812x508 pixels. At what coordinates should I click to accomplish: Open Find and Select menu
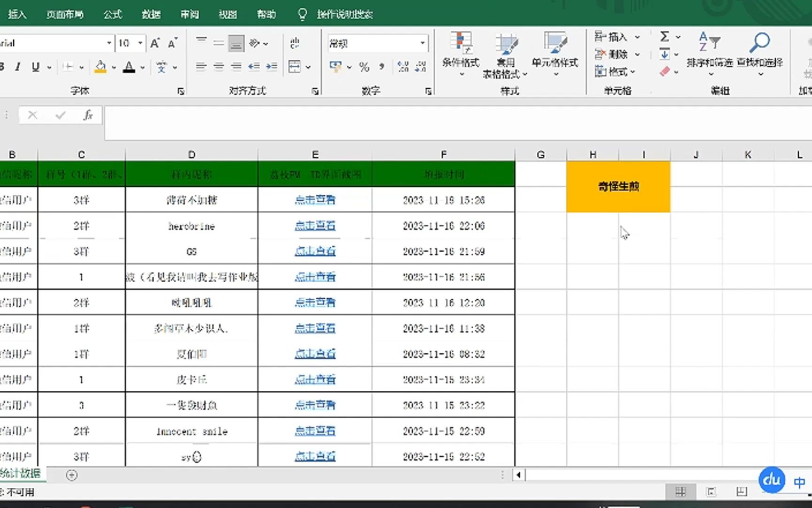(760, 55)
